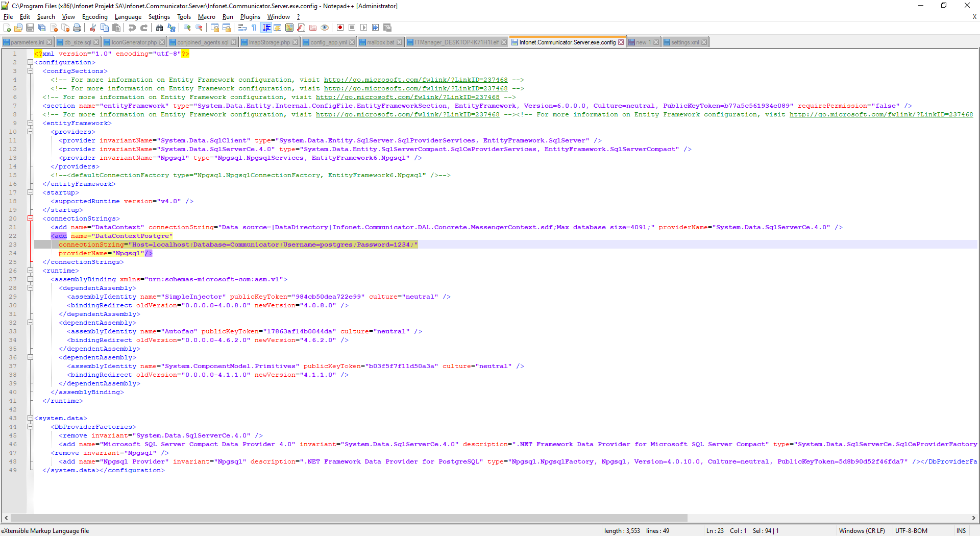Play back the recorded macro icon
This screenshot has height=536, width=980.
[x=364, y=28]
